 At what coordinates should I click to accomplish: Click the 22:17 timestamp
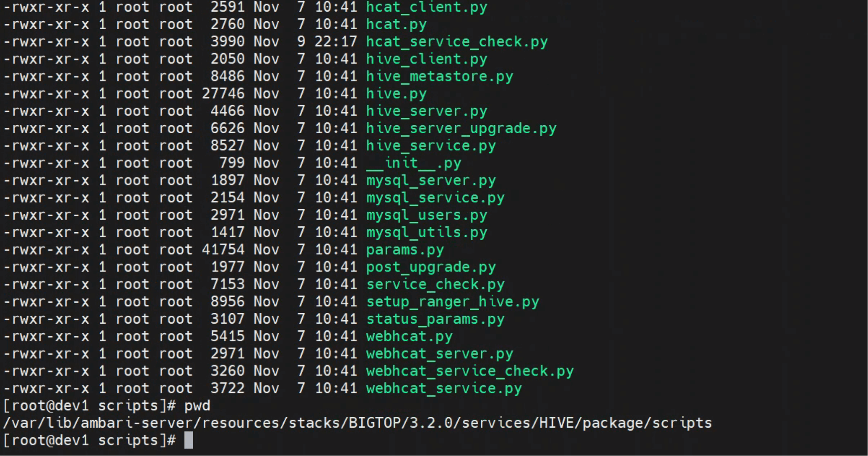click(x=336, y=42)
